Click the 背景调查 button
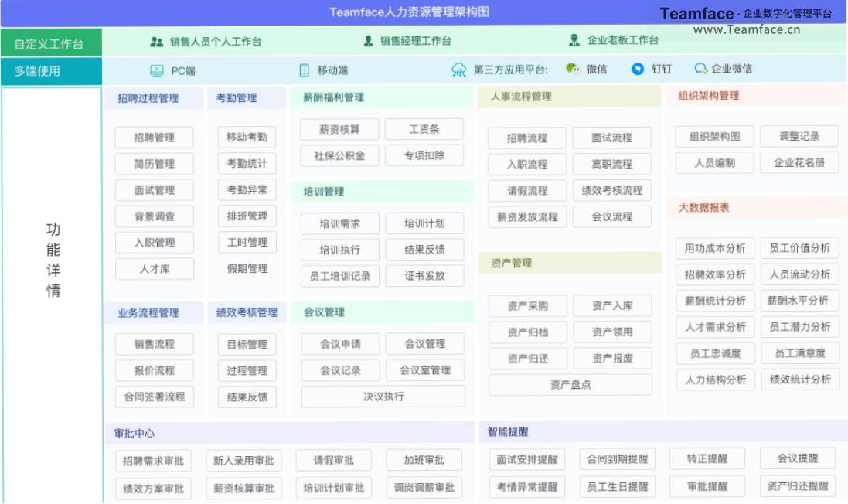The width and height of the screenshot is (848, 504). [154, 216]
